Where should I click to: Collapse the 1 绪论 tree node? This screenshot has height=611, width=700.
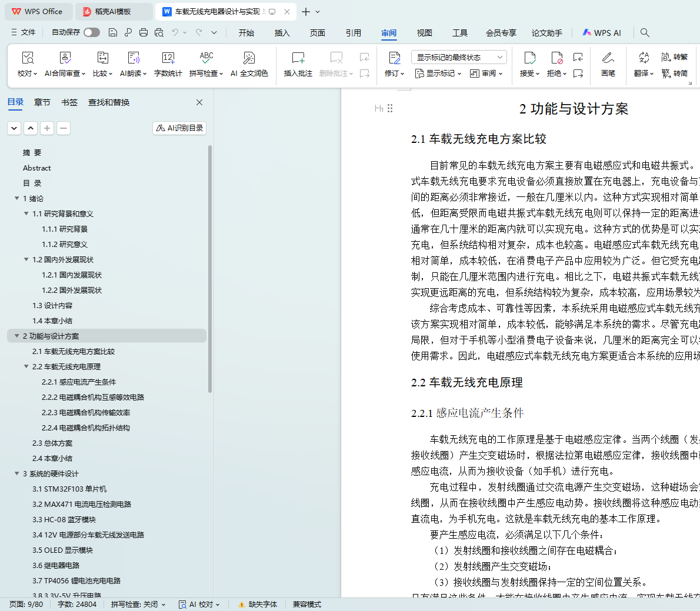(x=17, y=198)
